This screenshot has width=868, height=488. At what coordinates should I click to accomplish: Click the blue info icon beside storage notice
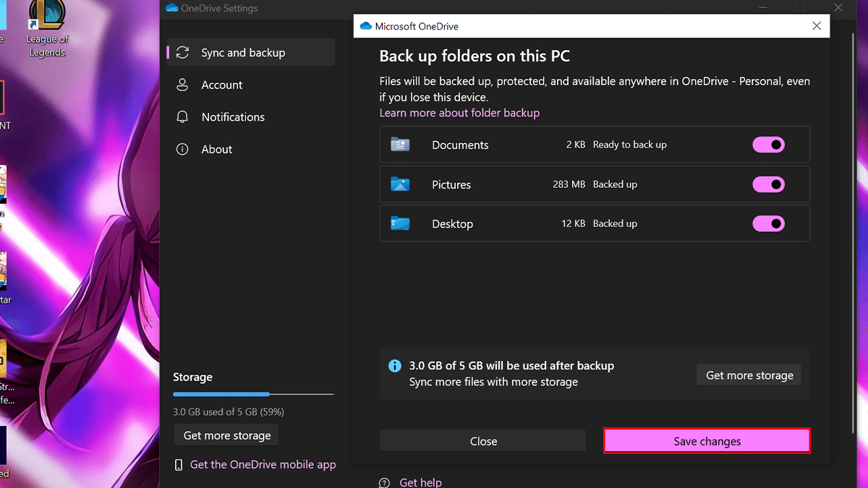pyautogui.click(x=395, y=366)
